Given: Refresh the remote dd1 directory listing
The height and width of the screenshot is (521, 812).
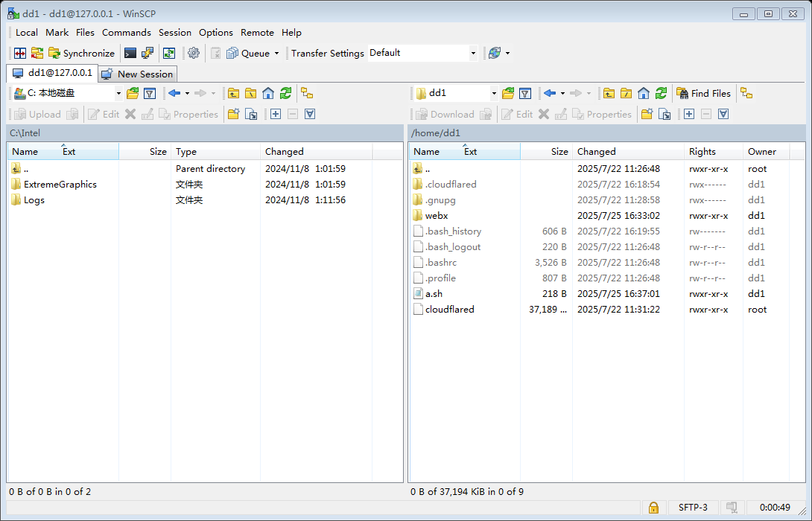Looking at the screenshot, I should [662, 93].
